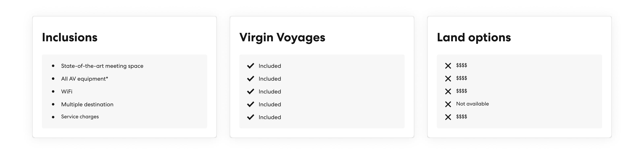Click the Not available text
The height and width of the screenshot is (154, 644).
tap(472, 104)
